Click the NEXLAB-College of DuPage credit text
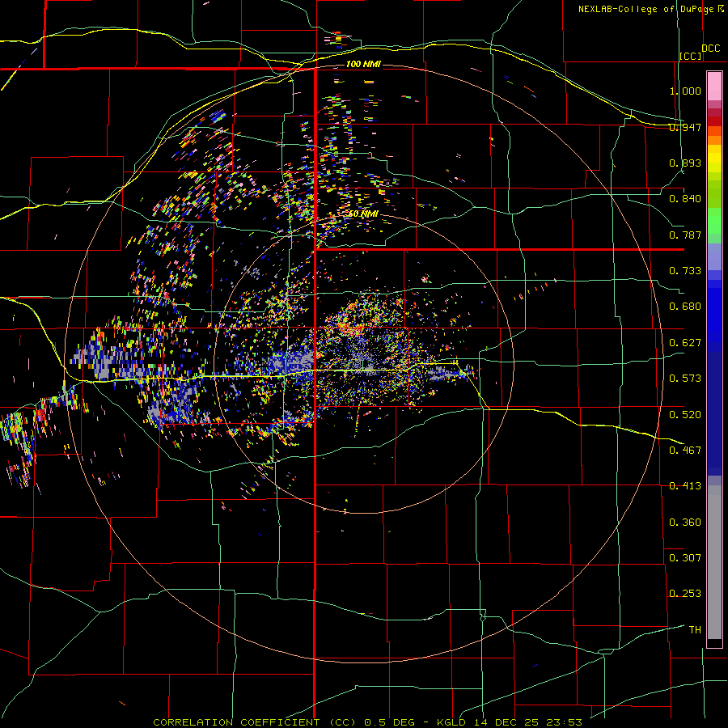Viewport: 728px width, 728px height. [x=645, y=9]
